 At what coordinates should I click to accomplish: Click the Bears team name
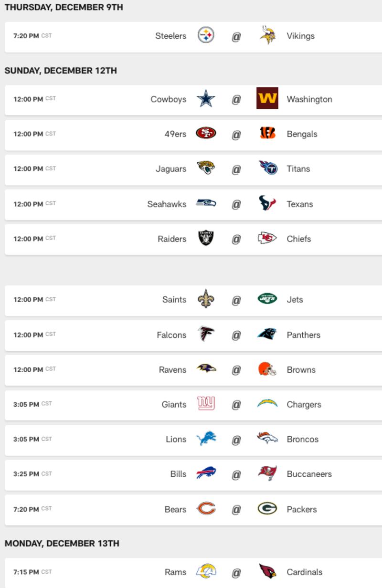[x=175, y=509]
